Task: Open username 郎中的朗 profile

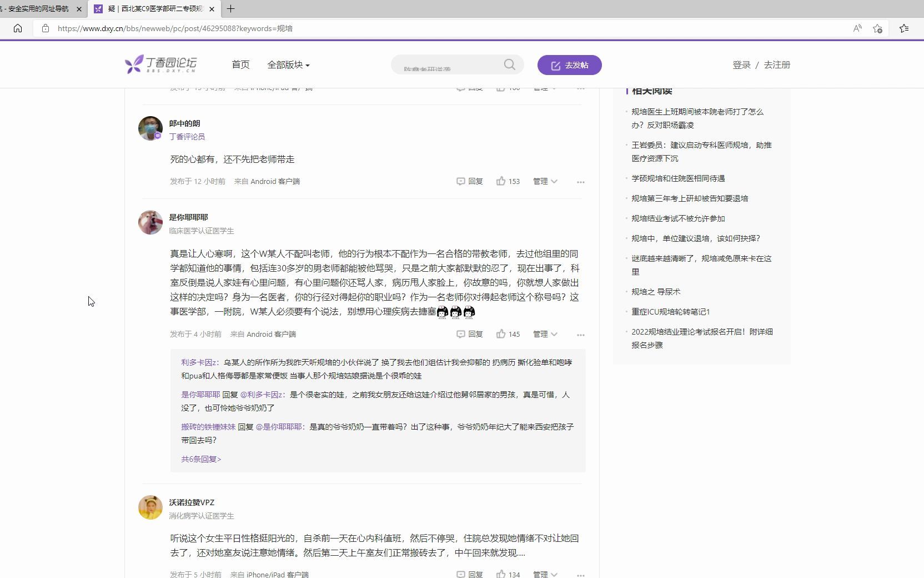Action: 184,123
